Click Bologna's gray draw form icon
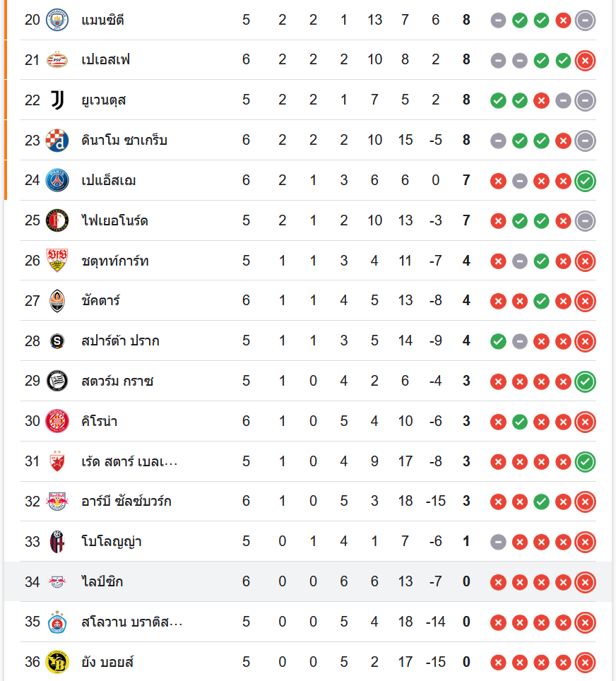Viewport: 616px width, 681px height. coord(498,542)
